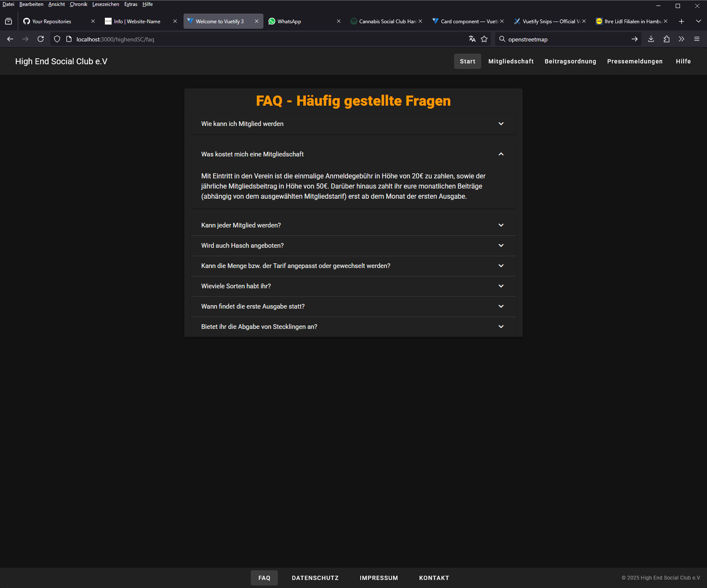Viewport: 707px width, 588px height.
Task: Open the downloads icon in toolbar
Action: click(651, 39)
